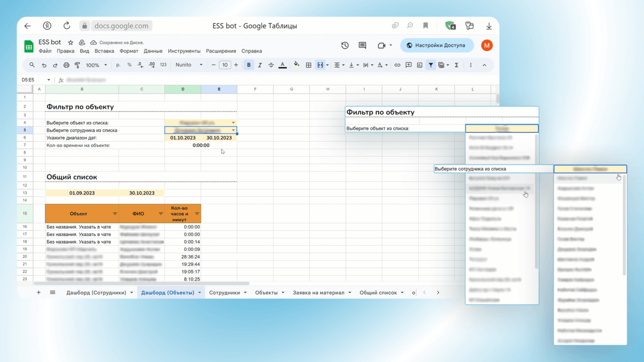This screenshot has width=644, height=362.
Task: Switch to the Сотрудники sheet tab
Action: 224,292
